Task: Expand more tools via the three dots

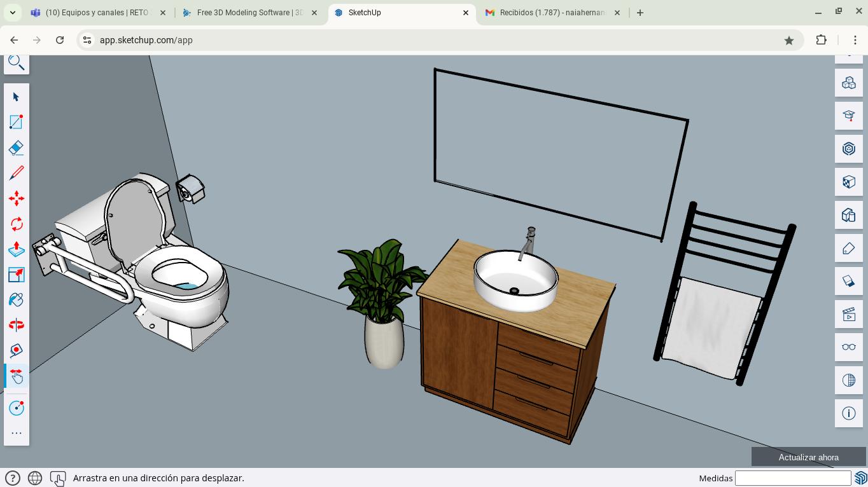Action: [x=16, y=433]
